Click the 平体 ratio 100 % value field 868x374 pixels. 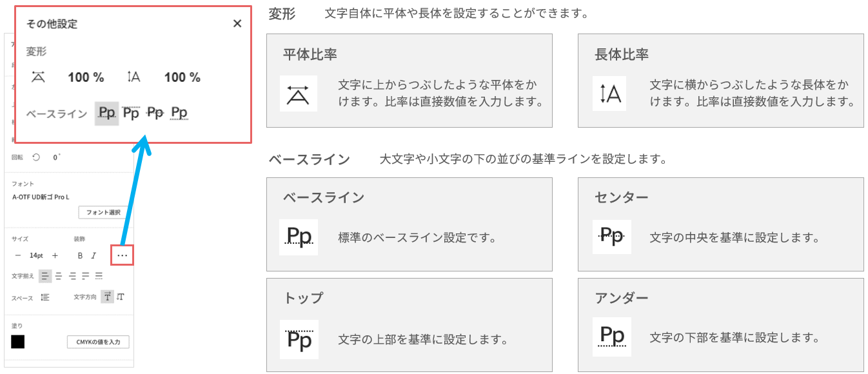[86, 77]
